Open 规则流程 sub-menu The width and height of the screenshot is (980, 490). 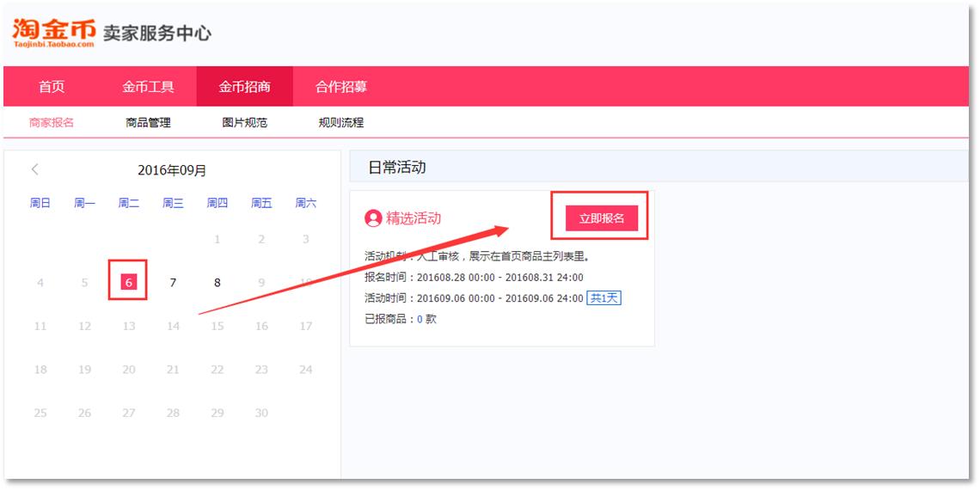click(341, 122)
